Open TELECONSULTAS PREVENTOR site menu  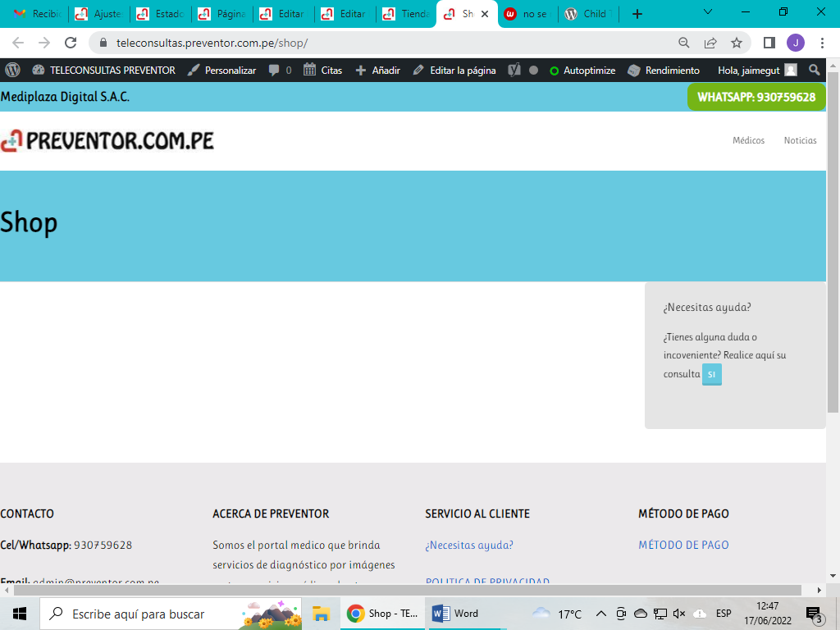click(103, 71)
